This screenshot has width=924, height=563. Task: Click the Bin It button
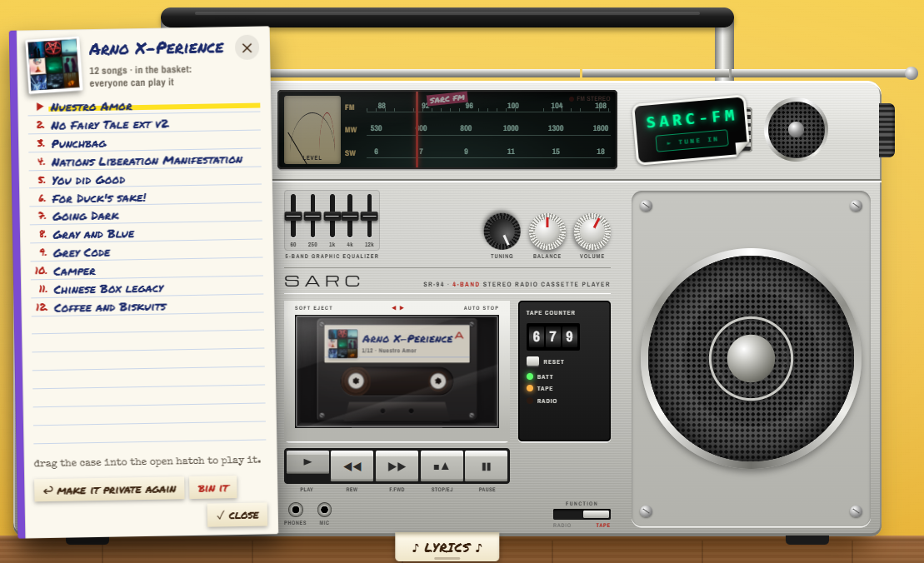click(x=213, y=488)
